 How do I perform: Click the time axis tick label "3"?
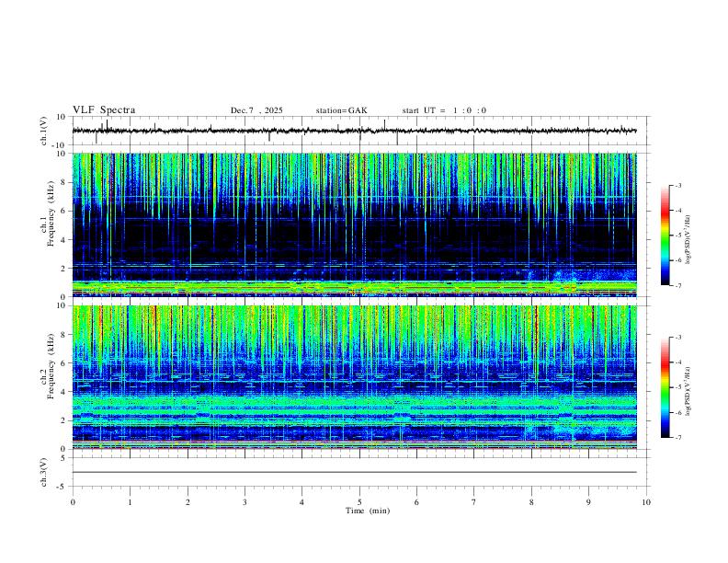coord(245,502)
